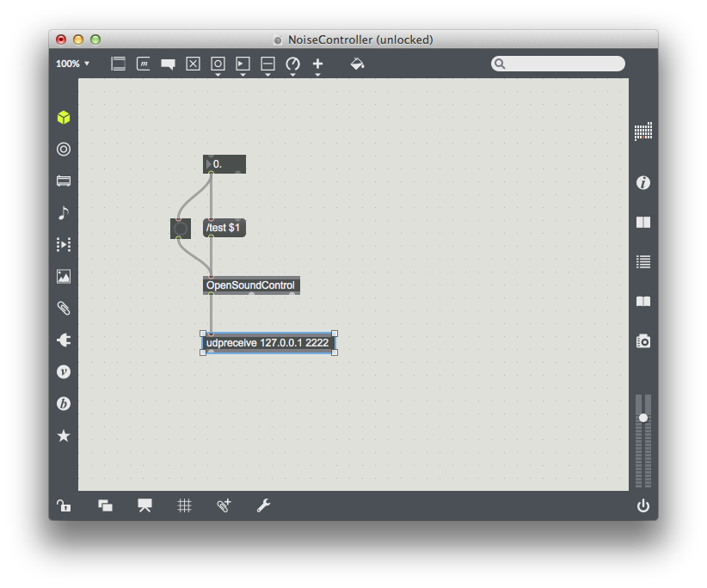Open the paperclip Snippets browser
The width and height of the screenshot is (707, 588).
pos(64,309)
